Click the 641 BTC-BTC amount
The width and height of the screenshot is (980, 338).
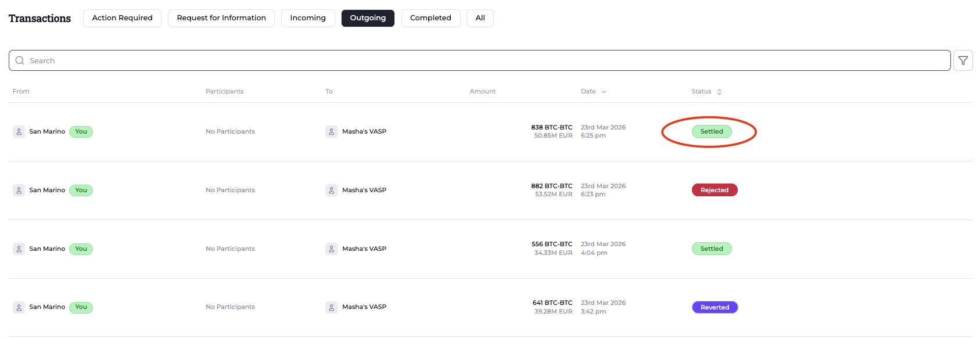pos(552,303)
